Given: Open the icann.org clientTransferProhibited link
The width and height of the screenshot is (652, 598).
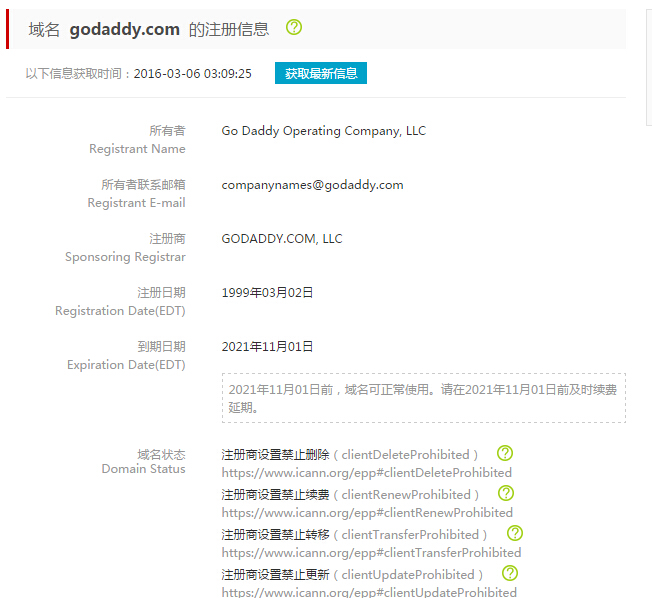Looking at the screenshot, I should (371, 553).
